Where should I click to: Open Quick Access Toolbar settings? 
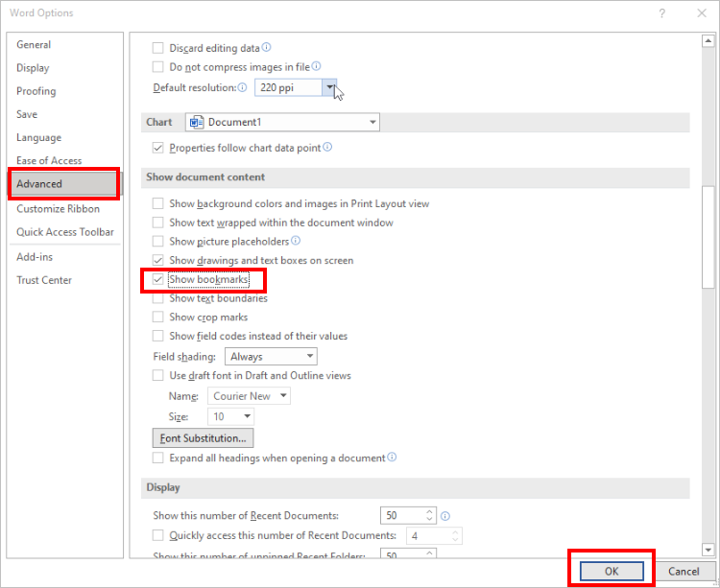pyautogui.click(x=64, y=232)
